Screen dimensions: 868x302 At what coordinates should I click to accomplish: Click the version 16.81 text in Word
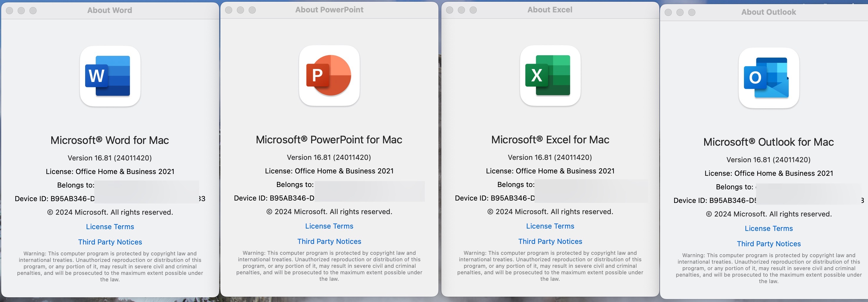tap(110, 158)
